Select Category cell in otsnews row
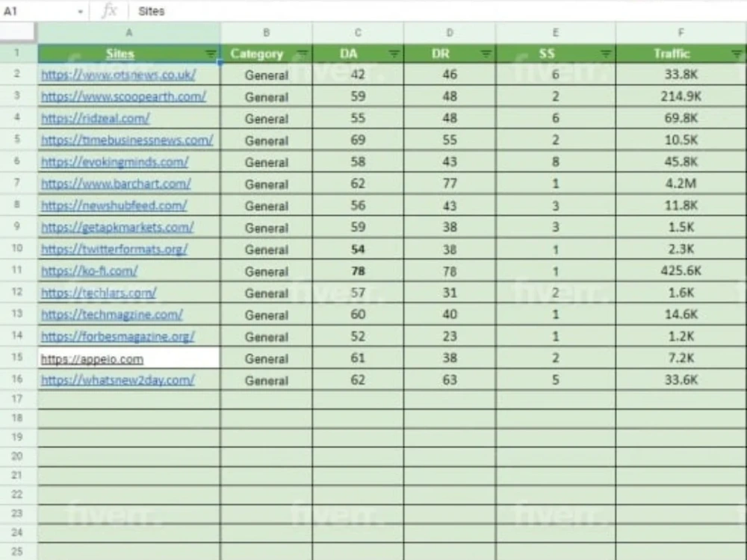 click(267, 75)
